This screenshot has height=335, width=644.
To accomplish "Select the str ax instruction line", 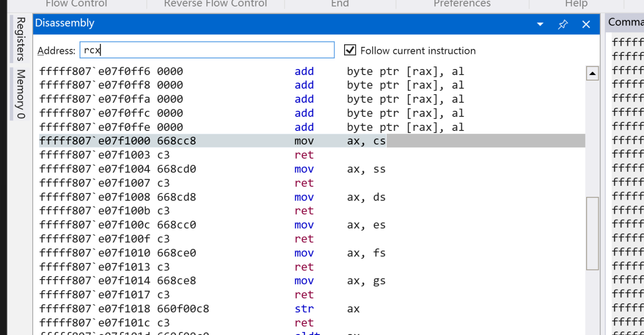I will pos(211,309).
